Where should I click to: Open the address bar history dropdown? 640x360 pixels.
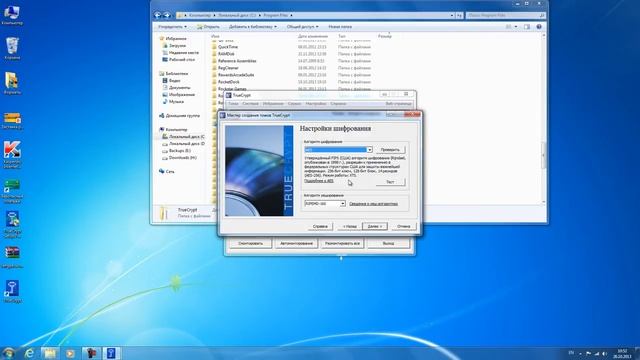point(452,15)
